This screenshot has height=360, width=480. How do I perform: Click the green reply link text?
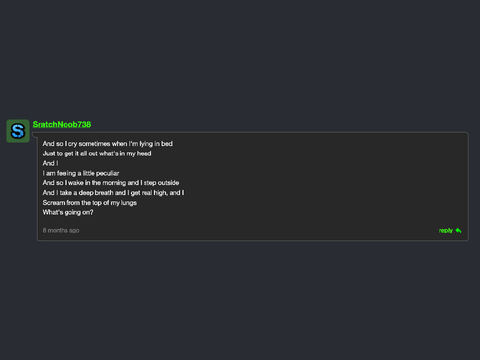446,230
